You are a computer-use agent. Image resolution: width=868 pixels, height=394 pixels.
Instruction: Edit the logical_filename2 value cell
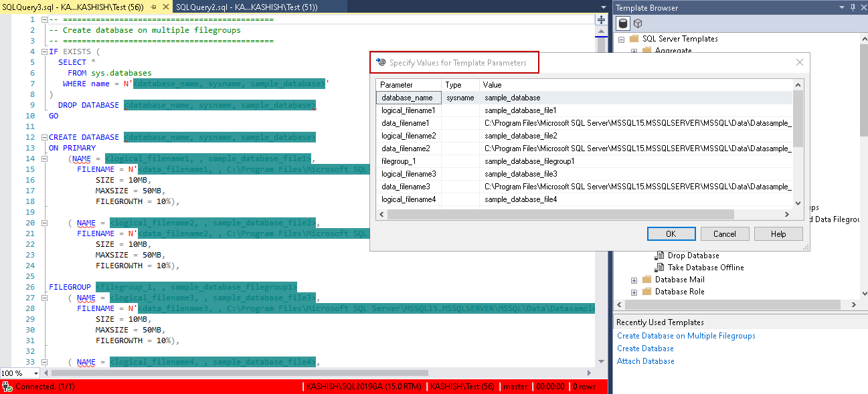pos(636,136)
